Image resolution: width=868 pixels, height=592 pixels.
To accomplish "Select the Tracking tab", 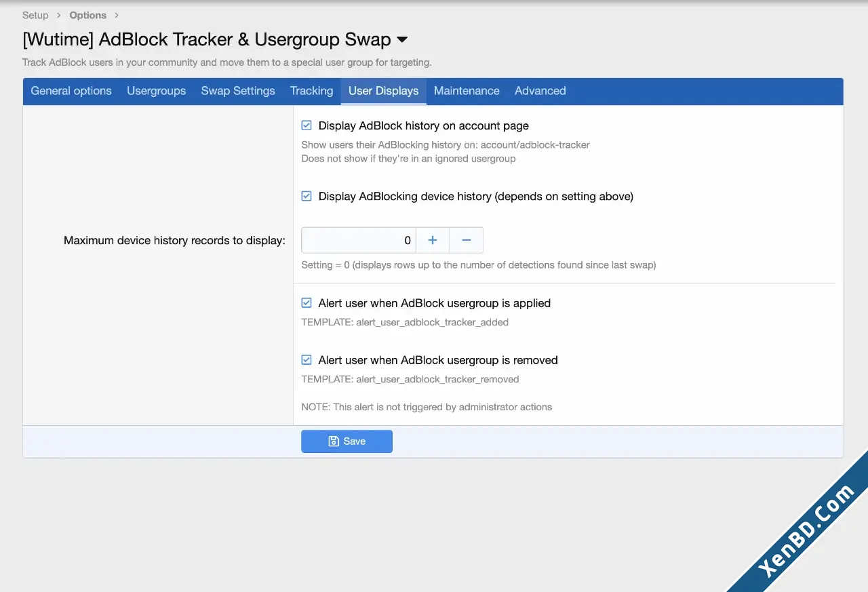I will (311, 91).
